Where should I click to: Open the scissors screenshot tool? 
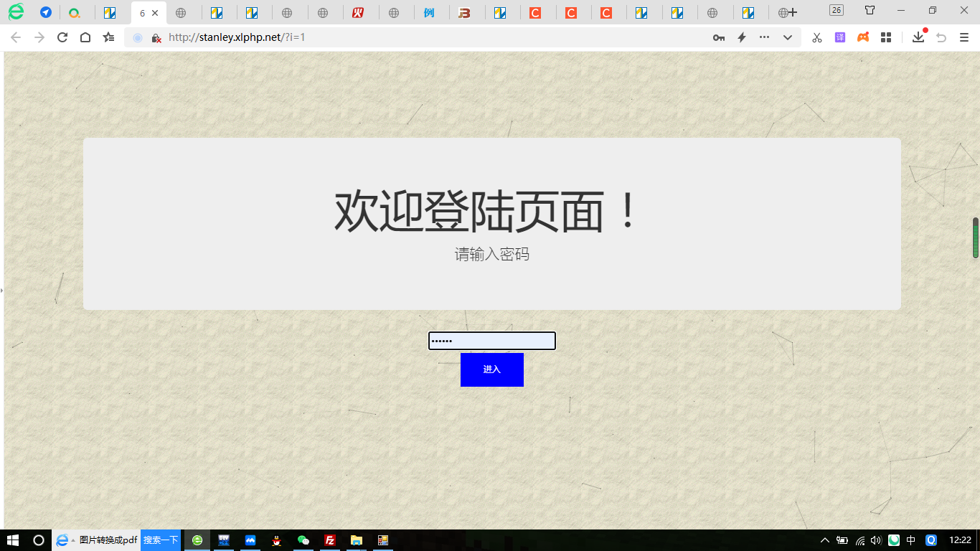(816, 37)
